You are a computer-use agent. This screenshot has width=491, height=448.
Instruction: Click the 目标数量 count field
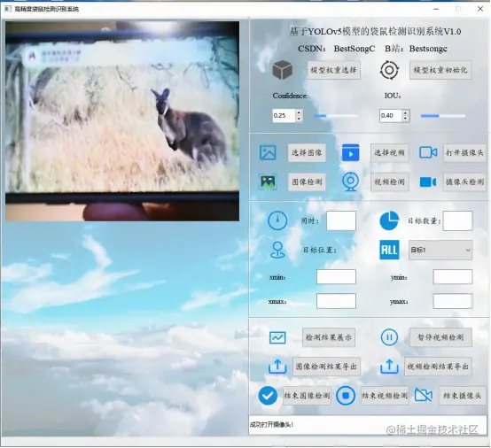(x=458, y=220)
